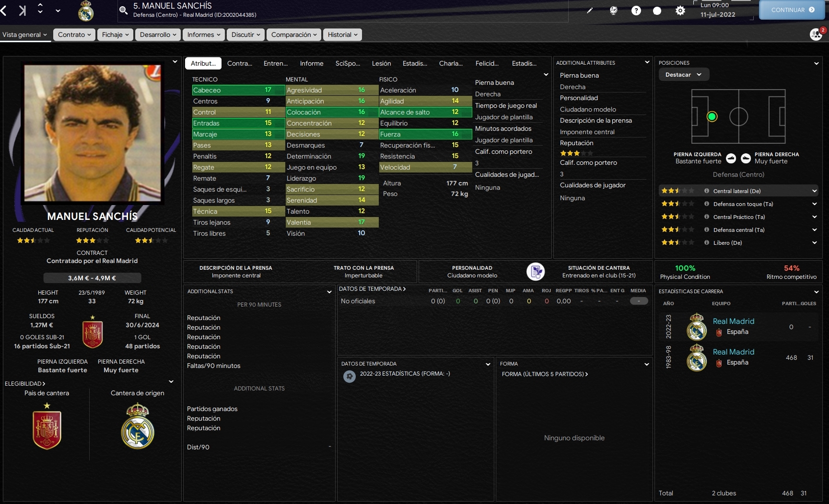Click info icon for Central lateral (De)
This screenshot has height=504, width=829.
[706, 191]
